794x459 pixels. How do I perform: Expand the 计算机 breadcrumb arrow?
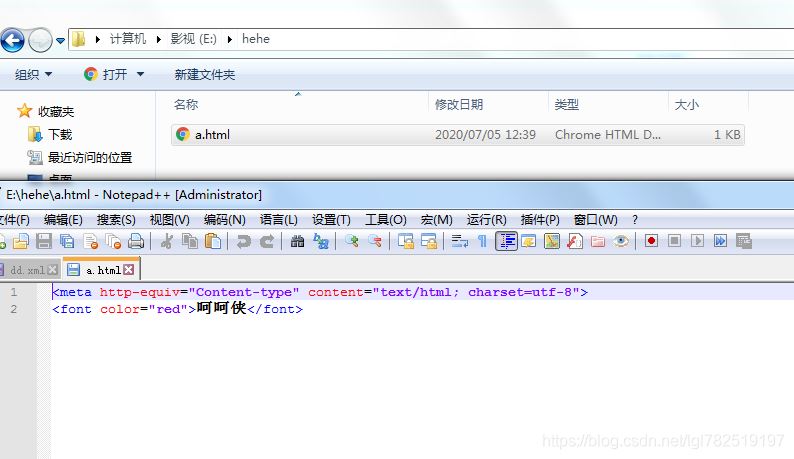159,39
